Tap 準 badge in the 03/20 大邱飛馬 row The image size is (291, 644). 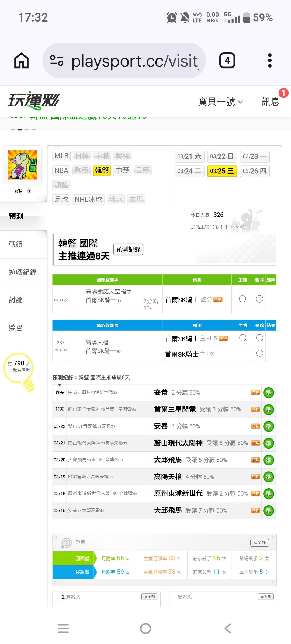(268, 460)
